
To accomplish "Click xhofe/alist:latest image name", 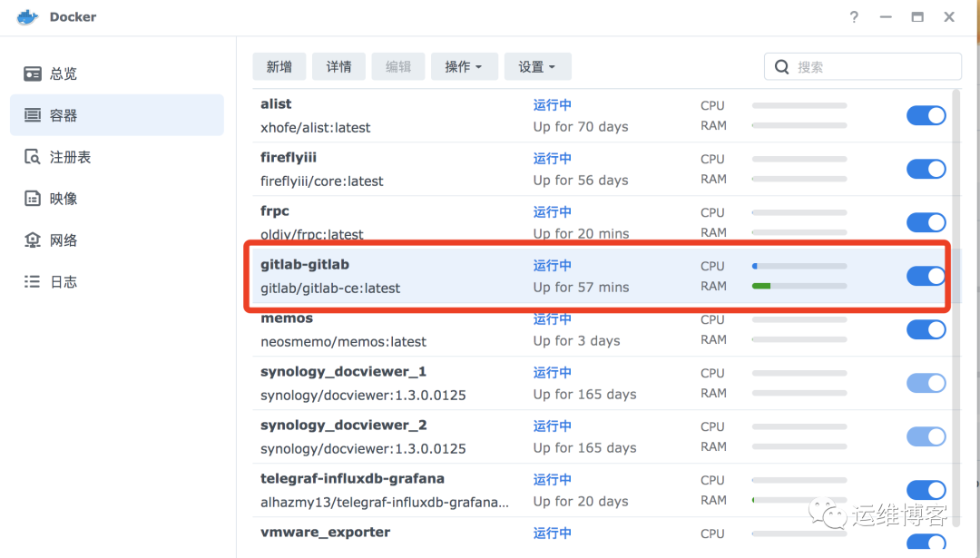I will pos(316,127).
